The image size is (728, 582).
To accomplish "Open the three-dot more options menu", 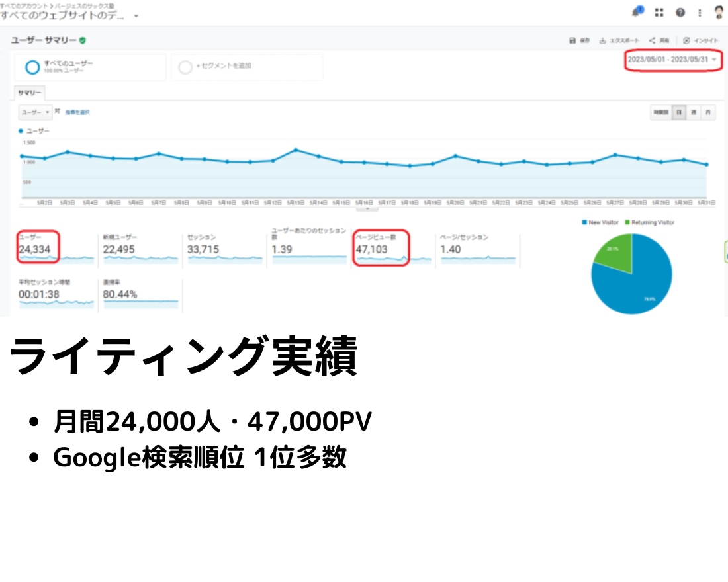I will click(x=700, y=13).
